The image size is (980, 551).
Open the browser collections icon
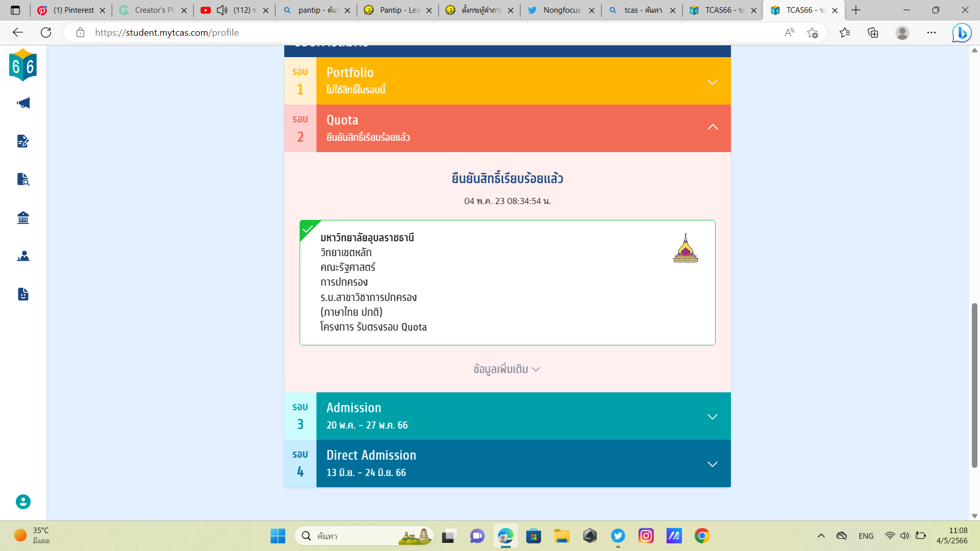pos(873,33)
